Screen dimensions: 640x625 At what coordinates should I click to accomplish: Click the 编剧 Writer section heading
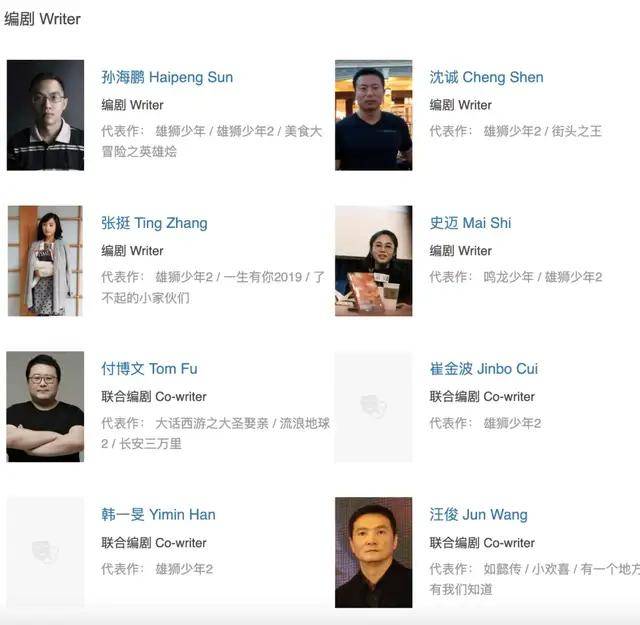pyautogui.click(x=42, y=19)
